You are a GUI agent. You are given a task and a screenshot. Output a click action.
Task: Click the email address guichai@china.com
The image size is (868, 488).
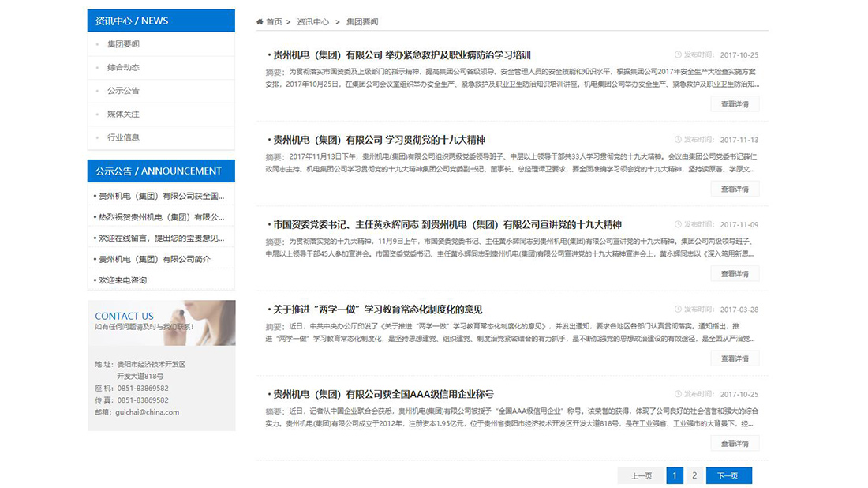[148, 411]
